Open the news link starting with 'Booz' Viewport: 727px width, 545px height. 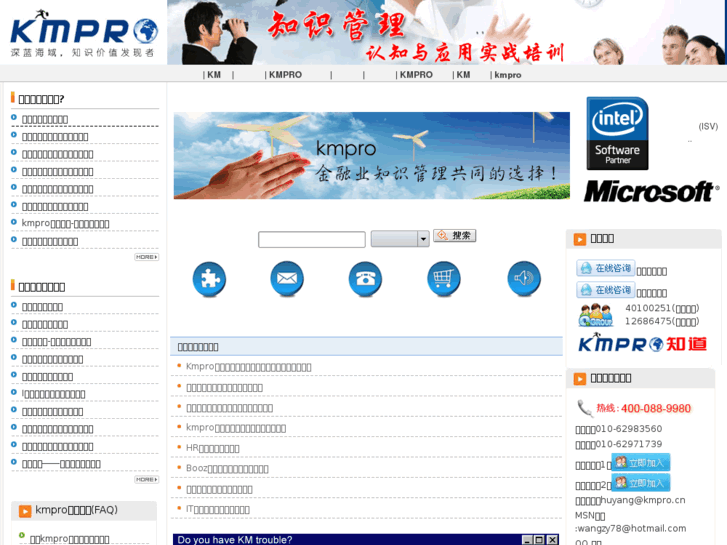(x=227, y=468)
